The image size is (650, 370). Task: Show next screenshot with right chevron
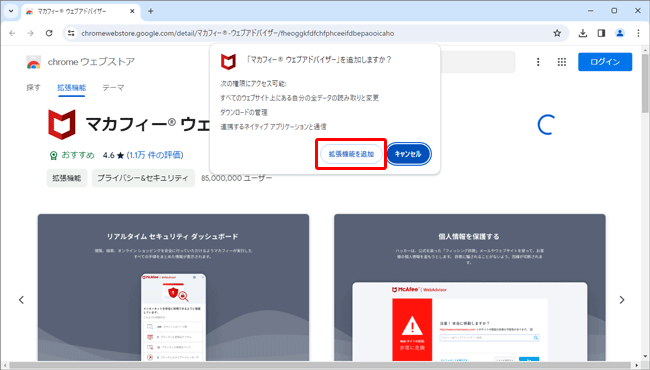click(622, 300)
